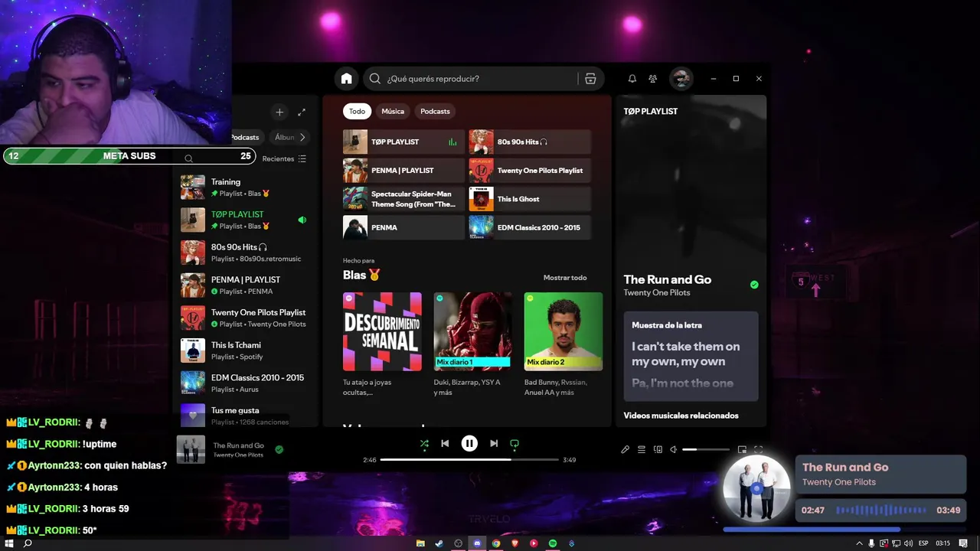
Task: Search in Your Library magnifier icon
Action: [188, 158]
